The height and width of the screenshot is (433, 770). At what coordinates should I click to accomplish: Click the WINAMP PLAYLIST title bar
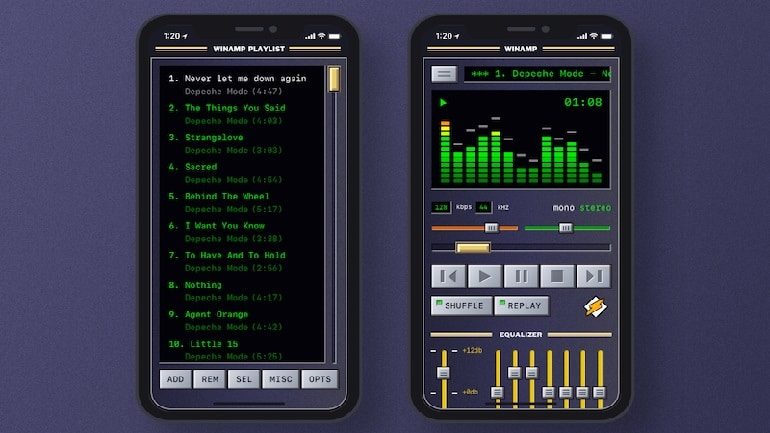(x=249, y=49)
